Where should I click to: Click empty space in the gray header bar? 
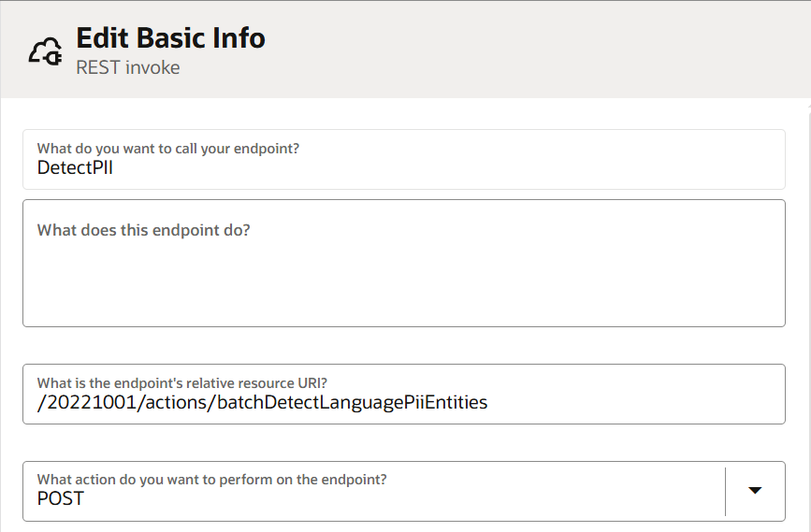coord(517,50)
